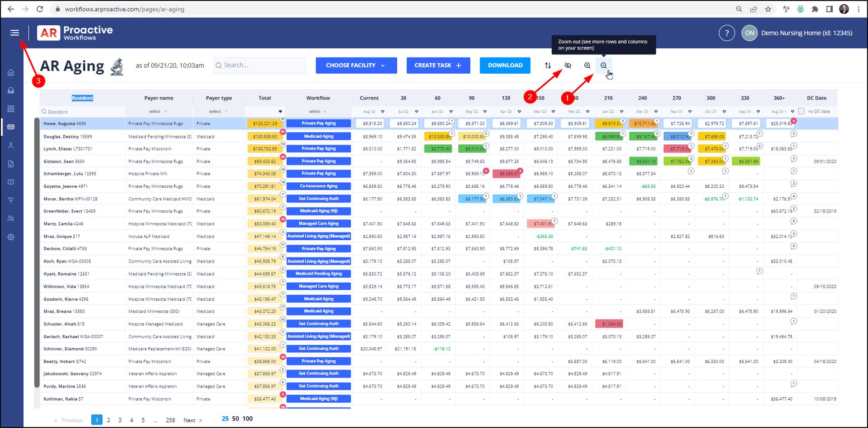Image resolution: width=868 pixels, height=428 pixels.
Task: Open the help question mark icon
Action: (727, 33)
